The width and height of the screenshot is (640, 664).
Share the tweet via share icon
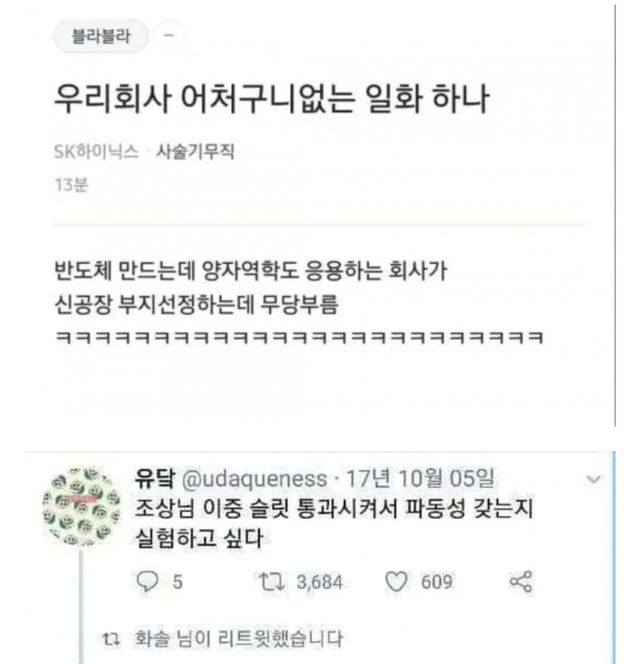coord(521,581)
